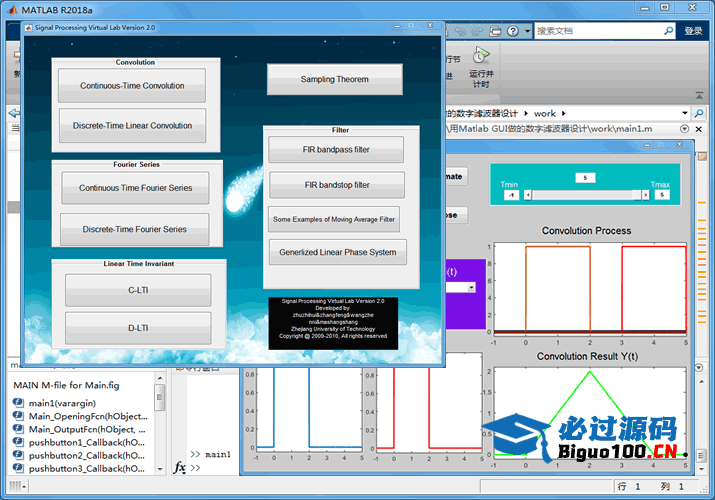Focus the documentation search field
The height and width of the screenshot is (500, 715).
pos(597,31)
